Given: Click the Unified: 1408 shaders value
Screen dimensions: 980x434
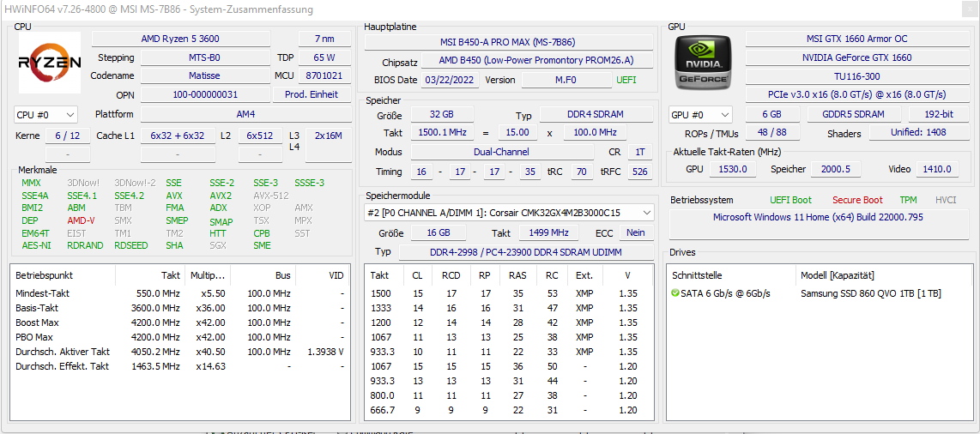Looking at the screenshot, I should [x=919, y=132].
